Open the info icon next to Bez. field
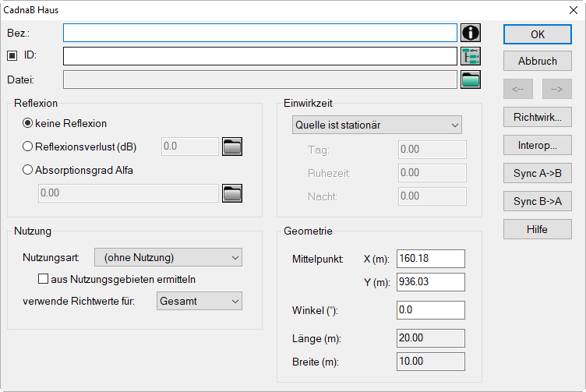Image resolution: width=586 pixels, height=392 pixels. point(471,33)
